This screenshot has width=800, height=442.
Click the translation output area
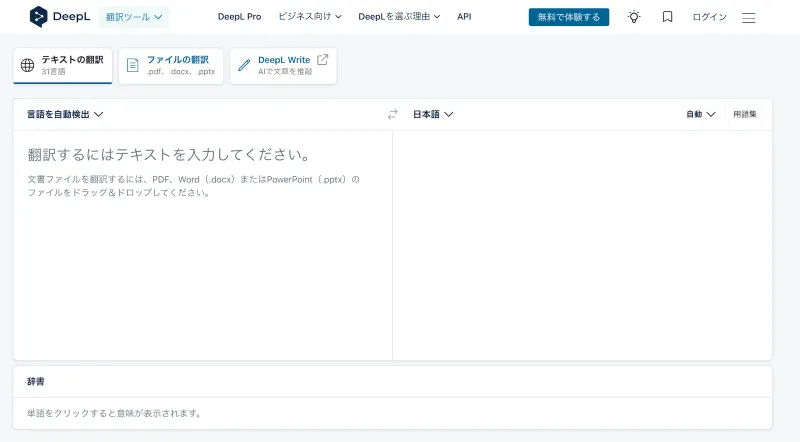coord(582,245)
